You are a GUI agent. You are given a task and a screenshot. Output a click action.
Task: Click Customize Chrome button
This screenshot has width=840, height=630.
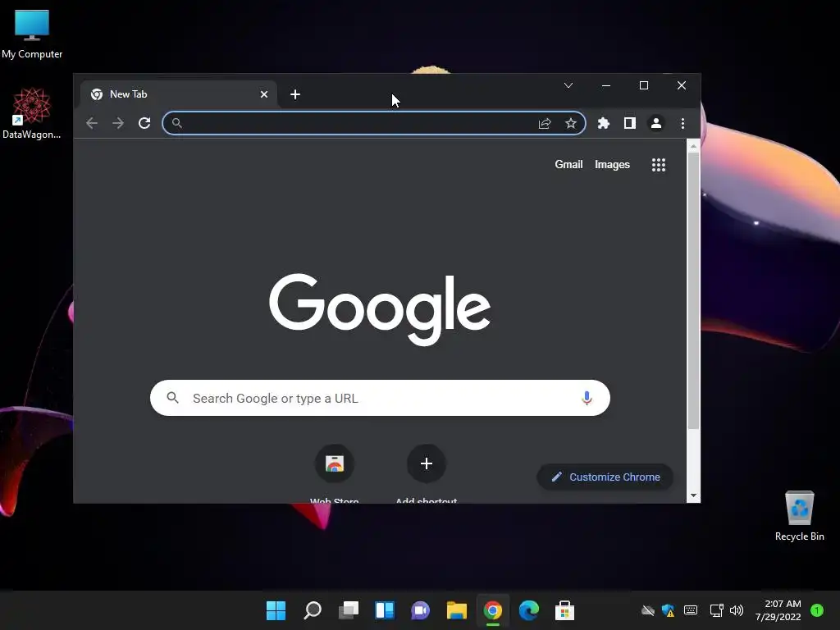click(x=605, y=477)
